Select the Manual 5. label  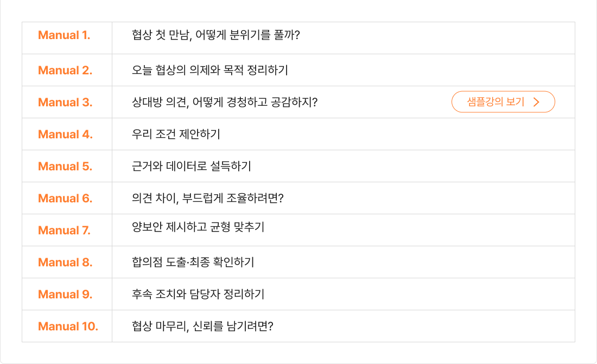pyautogui.click(x=65, y=167)
